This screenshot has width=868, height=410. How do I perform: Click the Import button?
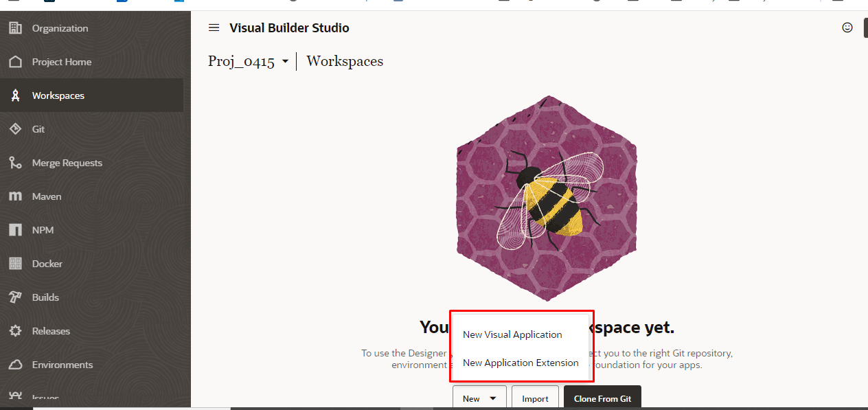[535, 398]
